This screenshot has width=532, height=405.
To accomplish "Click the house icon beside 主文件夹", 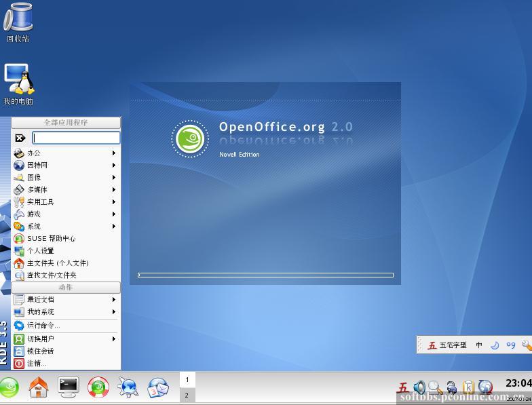I will 19,263.
